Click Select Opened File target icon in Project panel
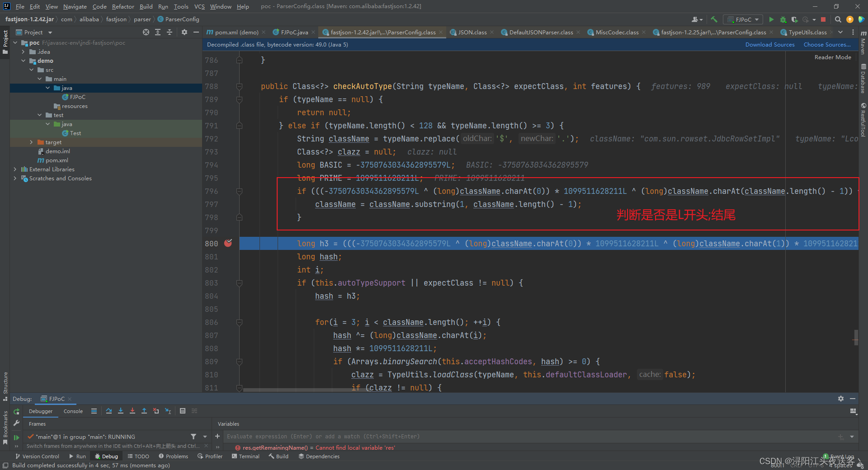The height and width of the screenshot is (470, 868). 146,32
